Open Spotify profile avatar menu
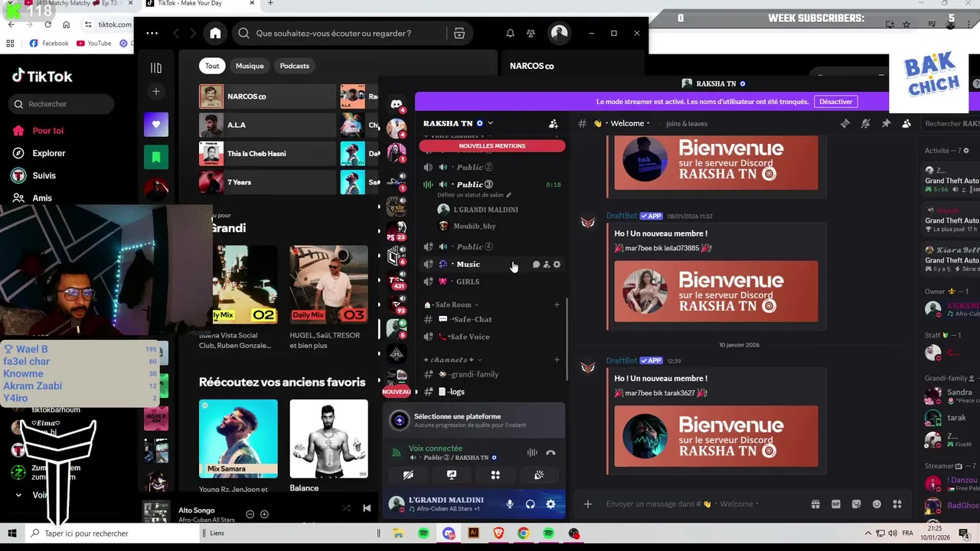This screenshot has height=551, width=980. [560, 33]
